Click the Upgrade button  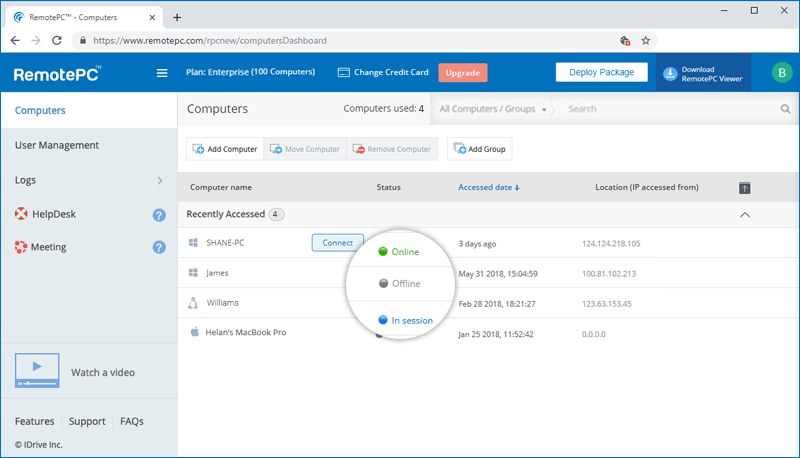click(x=463, y=73)
